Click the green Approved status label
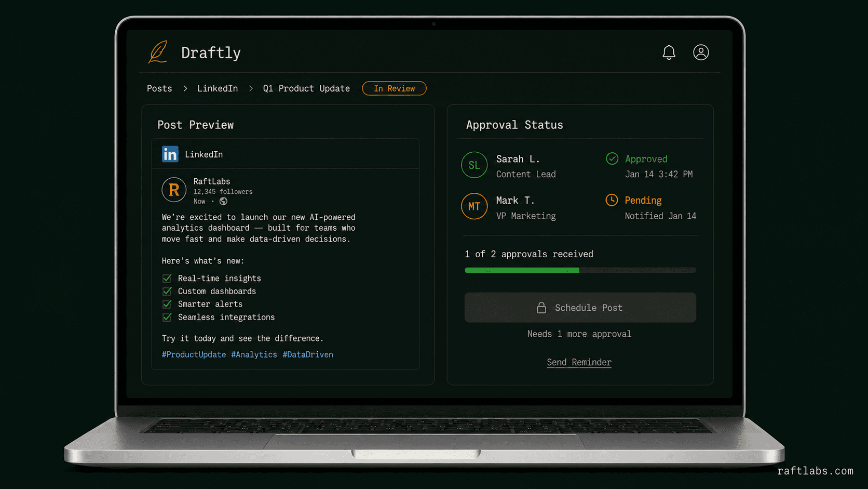868x489 pixels. tap(646, 159)
